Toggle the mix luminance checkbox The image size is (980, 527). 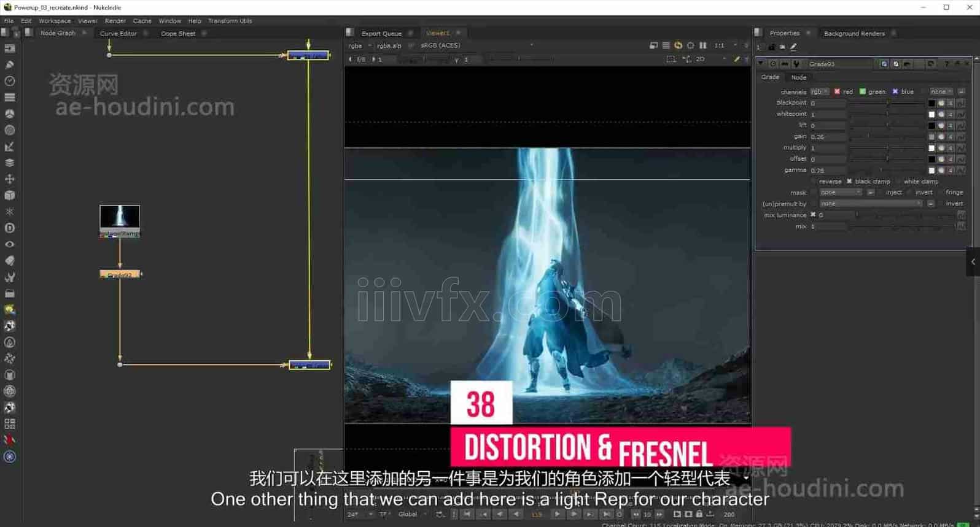813,215
